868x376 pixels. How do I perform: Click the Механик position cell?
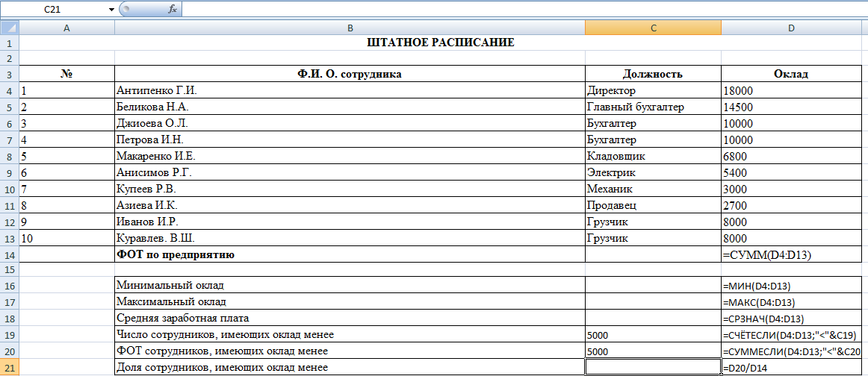653,189
